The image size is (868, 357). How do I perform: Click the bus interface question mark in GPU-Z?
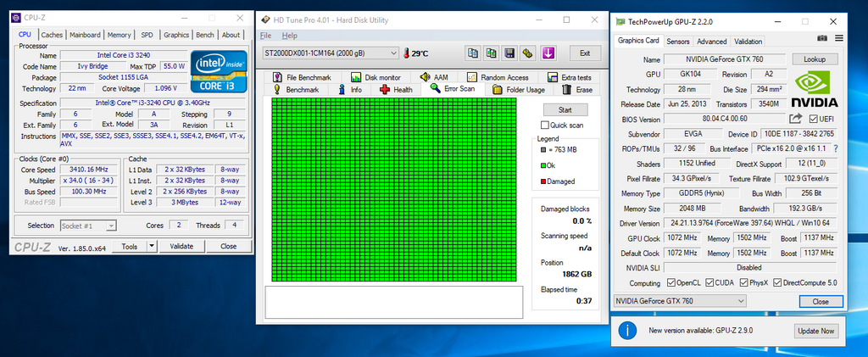(836, 148)
